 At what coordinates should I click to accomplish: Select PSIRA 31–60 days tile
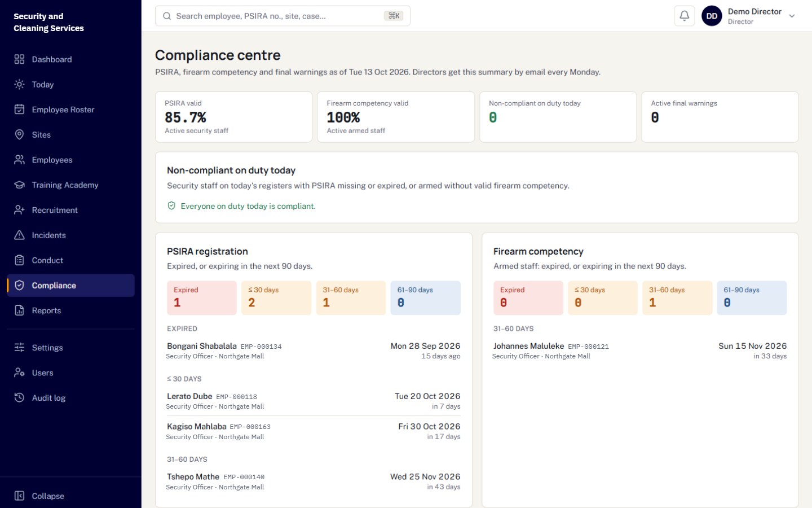351,297
